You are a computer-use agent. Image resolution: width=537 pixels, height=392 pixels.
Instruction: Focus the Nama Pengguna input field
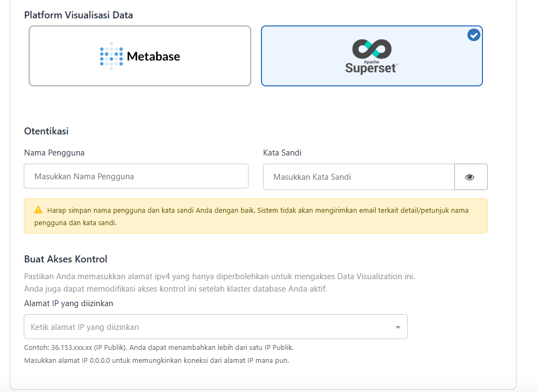point(136,177)
